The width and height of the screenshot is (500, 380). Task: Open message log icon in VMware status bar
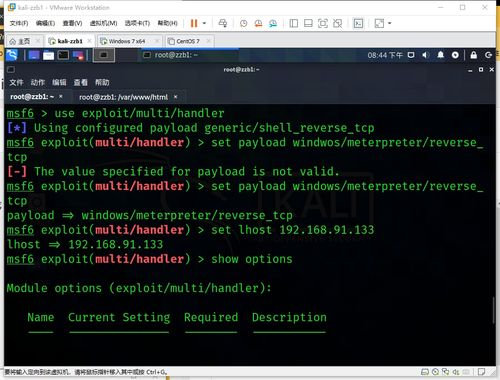[481, 372]
